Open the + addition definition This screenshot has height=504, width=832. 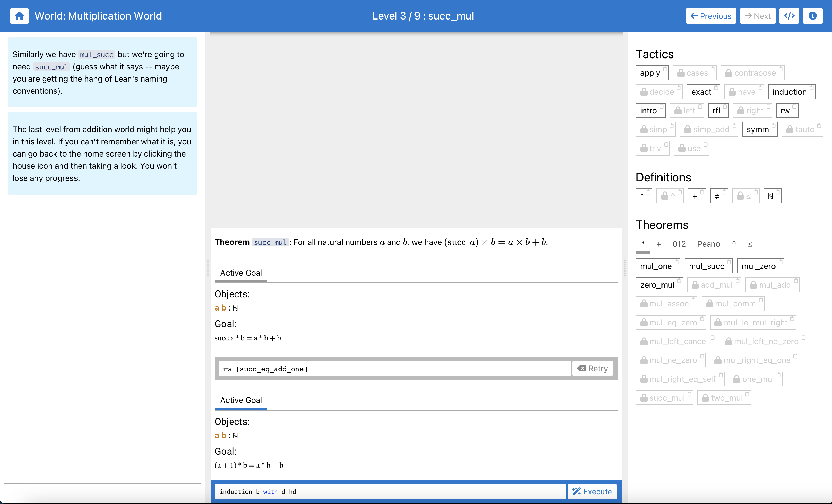[697, 196]
